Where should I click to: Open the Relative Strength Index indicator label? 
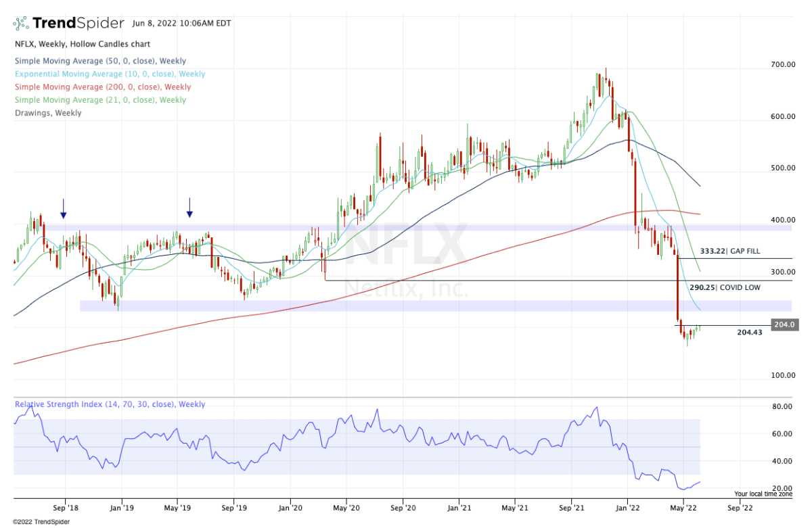pyautogui.click(x=109, y=404)
